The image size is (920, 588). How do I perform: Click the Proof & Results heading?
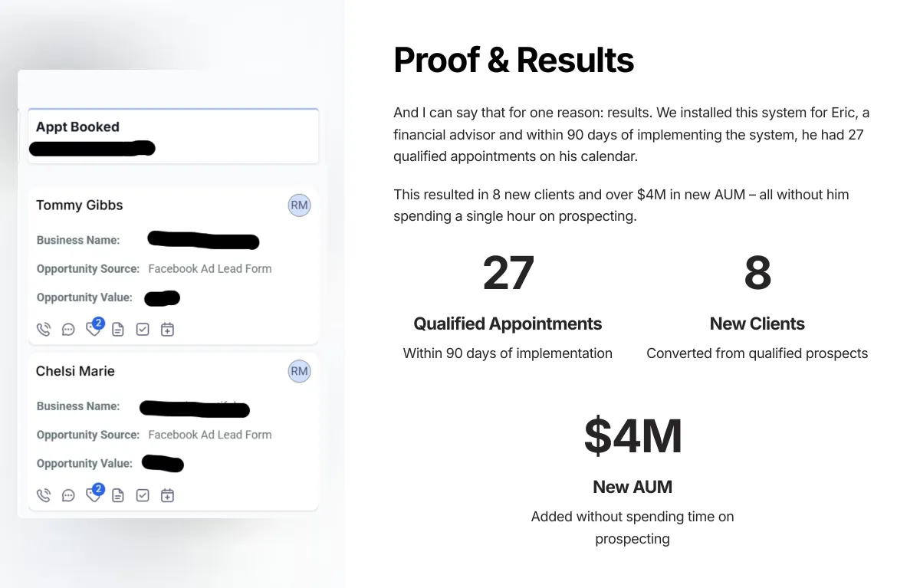click(x=514, y=60)
